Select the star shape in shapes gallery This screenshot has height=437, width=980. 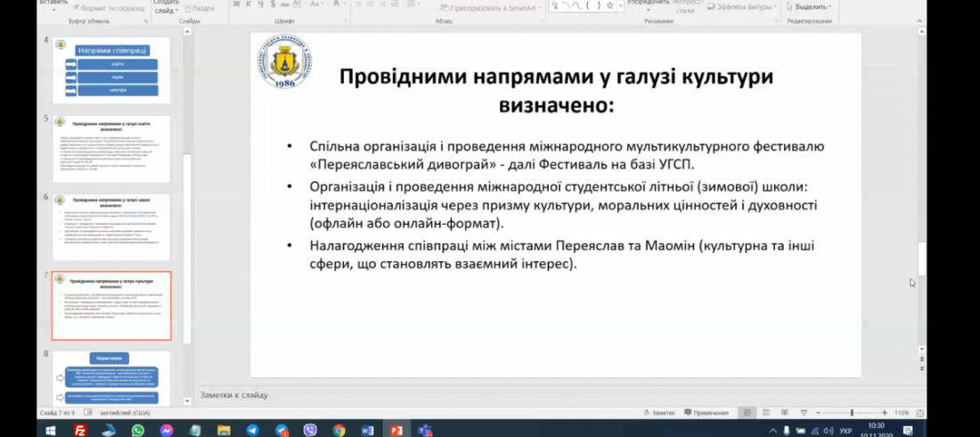click(610, 5)
